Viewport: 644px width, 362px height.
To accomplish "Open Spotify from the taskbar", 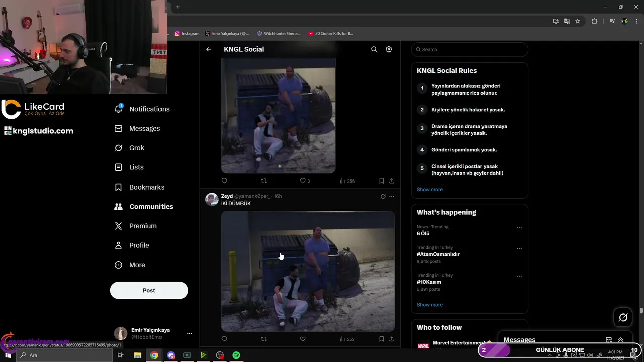I will click(236, 355).
